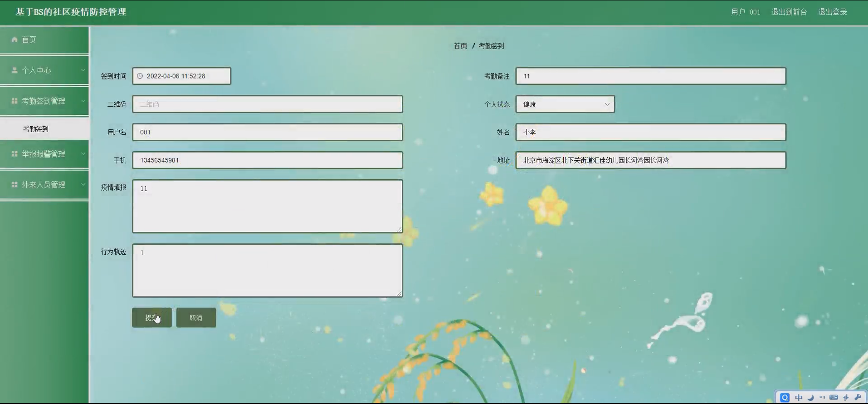The height and width of the screenshot is (404, 868).
Task: Click the 基于BS的社区疫情防控管理 title
Action: click(71, 12)
